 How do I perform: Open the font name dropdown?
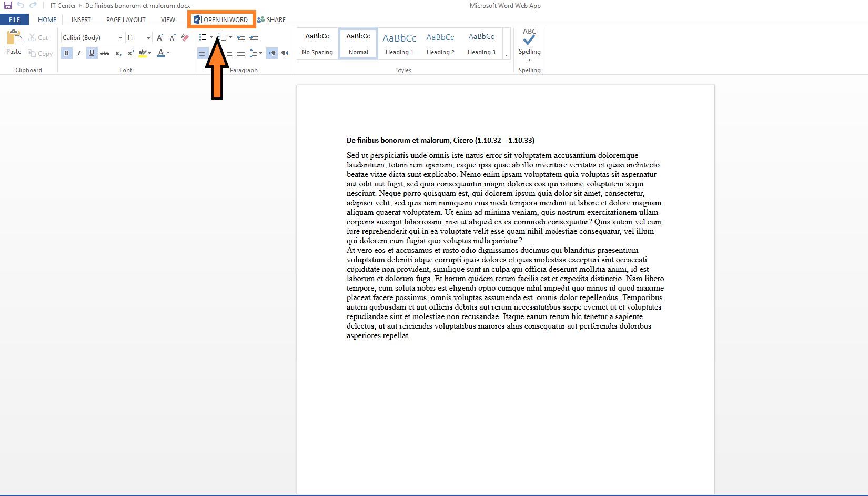coord(120,37)
